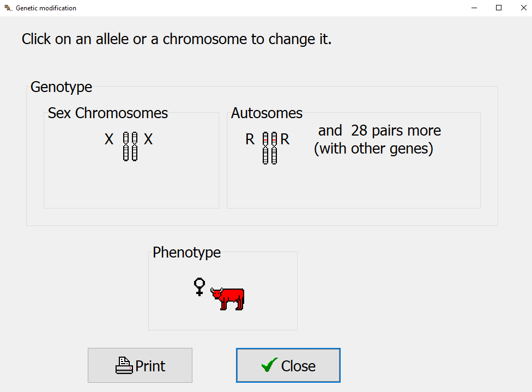Click the red cow phenotype picture
Viewport: 532px width, 392px height.
228,298
